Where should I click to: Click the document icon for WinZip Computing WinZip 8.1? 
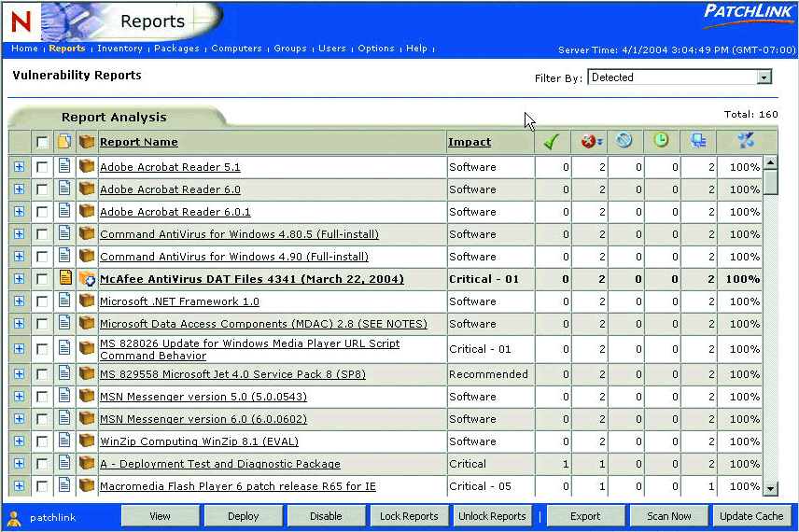64,441
